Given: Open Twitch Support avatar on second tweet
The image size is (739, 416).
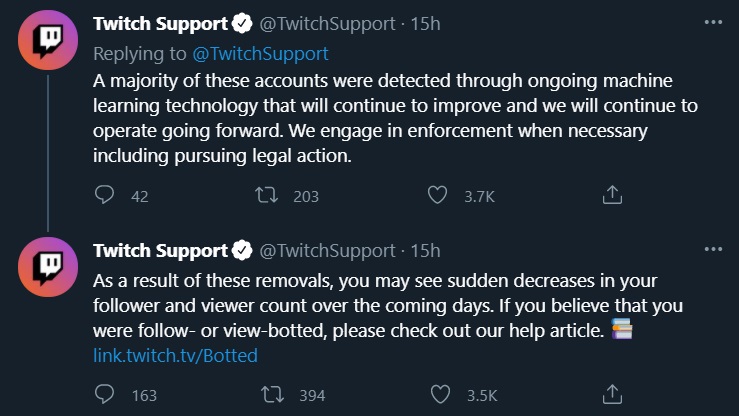Looking at the screenshot, I should pos(48,267).
